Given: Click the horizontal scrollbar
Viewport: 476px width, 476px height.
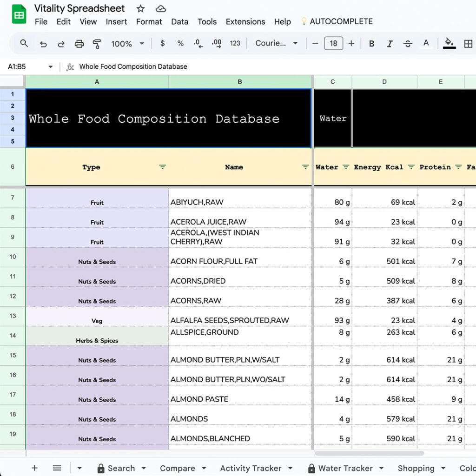Looking at the screenshot, I should 369,453.
